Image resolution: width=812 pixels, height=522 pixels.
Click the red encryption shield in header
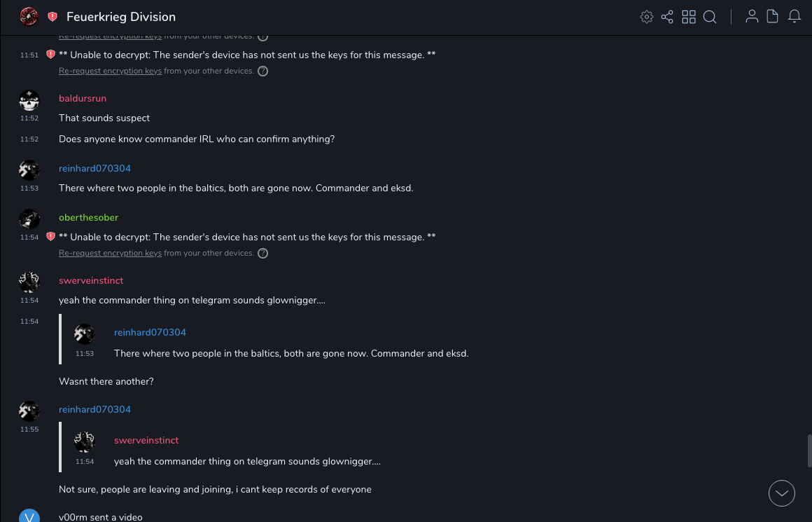52,17
